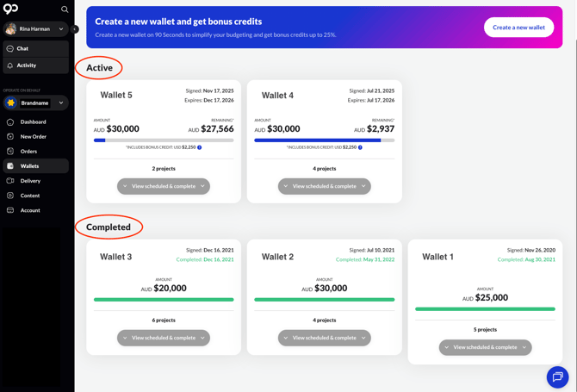Image resolution: width=577 pixels, height=392 pixels.
Task: Open the Chat icon in sidebar
Action: [x=10, y=48]
